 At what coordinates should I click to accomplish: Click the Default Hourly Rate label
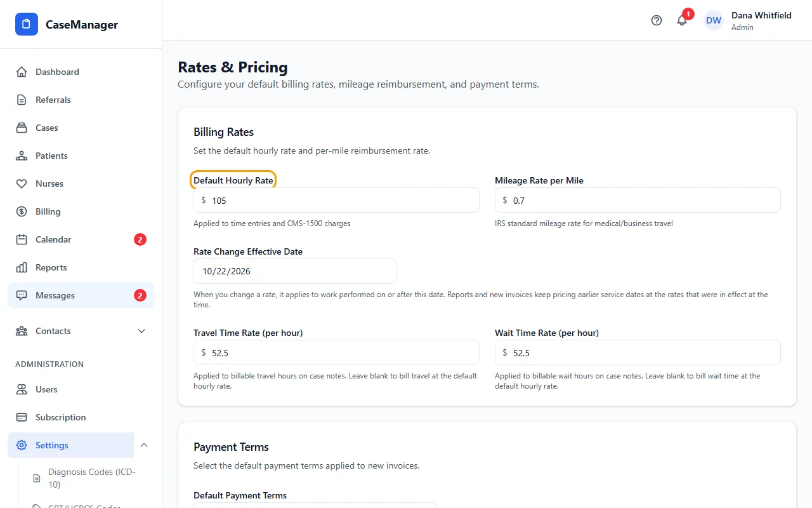[x=233, y=180]
